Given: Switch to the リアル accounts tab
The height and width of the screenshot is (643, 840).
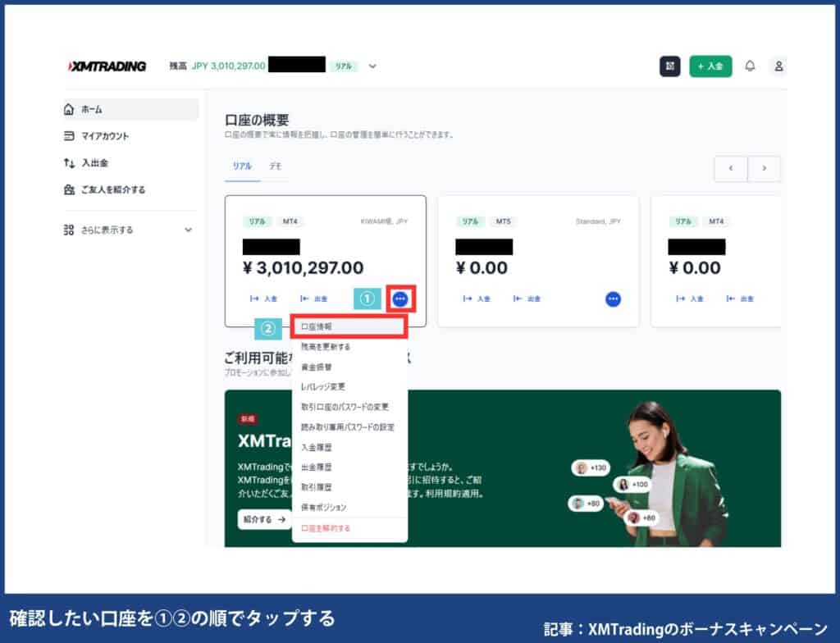Looking at the screenshot, I should [x=242, y=166].
